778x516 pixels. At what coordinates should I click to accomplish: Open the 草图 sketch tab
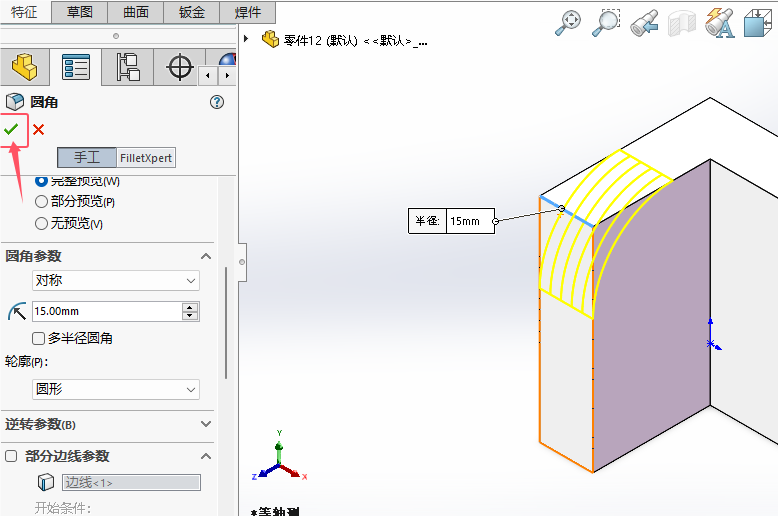(80, 12)
